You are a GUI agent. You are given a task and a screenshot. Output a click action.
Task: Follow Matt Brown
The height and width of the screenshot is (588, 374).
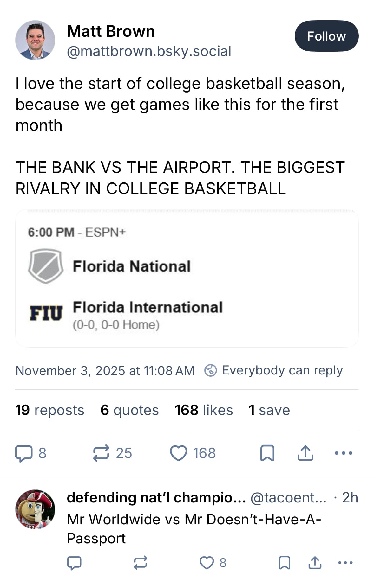pos(326,36)
